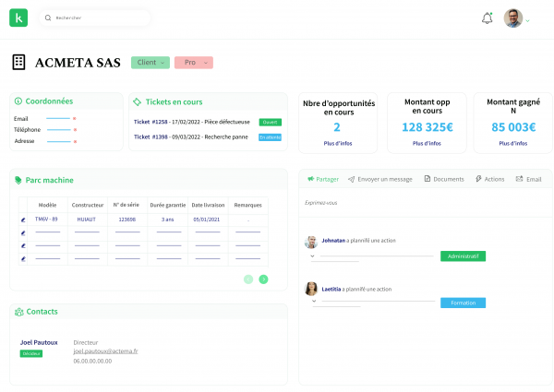
Task: Click the Décideur tag
Action: 31,353
